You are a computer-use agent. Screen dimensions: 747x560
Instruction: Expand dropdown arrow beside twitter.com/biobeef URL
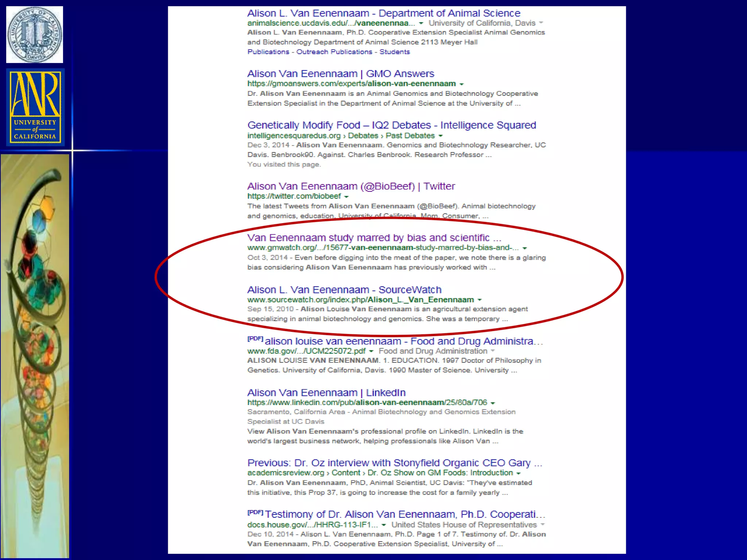click(x=346, y=197)
